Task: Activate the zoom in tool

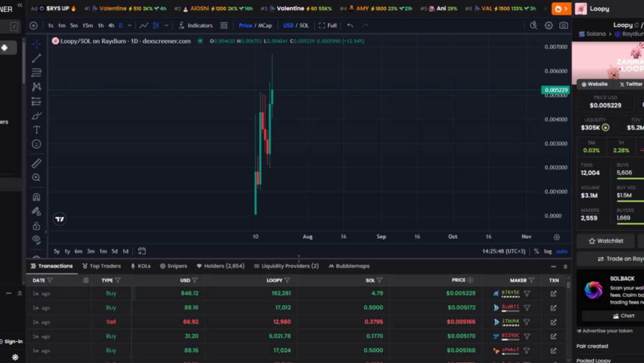Action: click(36, 178)
